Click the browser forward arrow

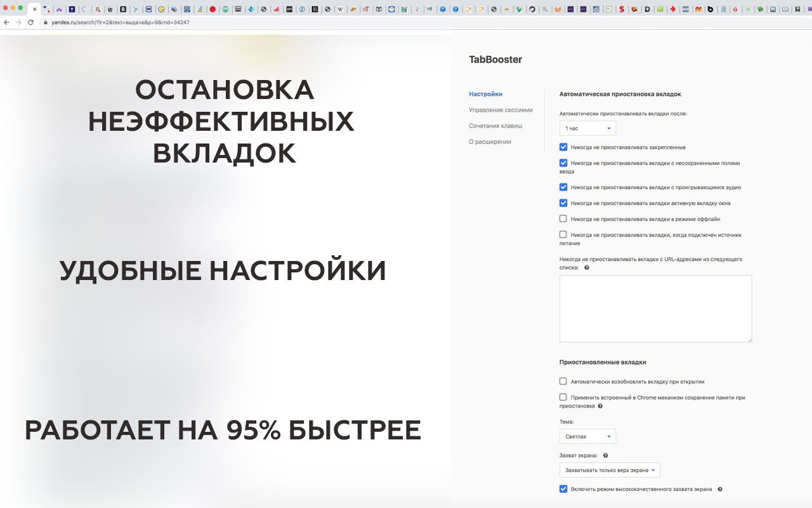click(x=18, y=22)
